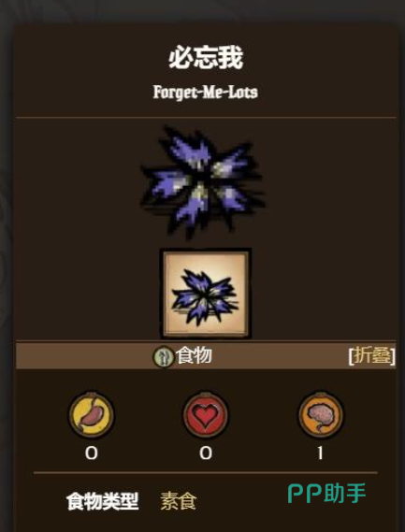The image size is (405, 532).
Task: Click the large pixelated Forget-Me-Lots flower image
Action: click(x=203, y=183)
